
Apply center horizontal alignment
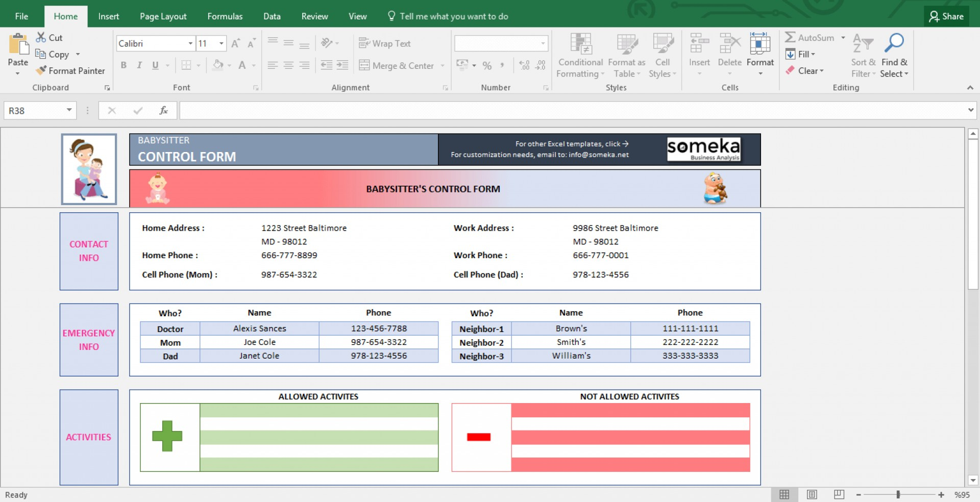[x=288, y=65]
